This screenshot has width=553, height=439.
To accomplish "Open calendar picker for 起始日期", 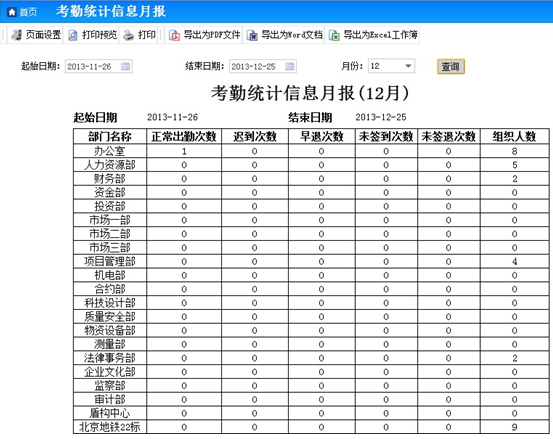I will point(126,66).
